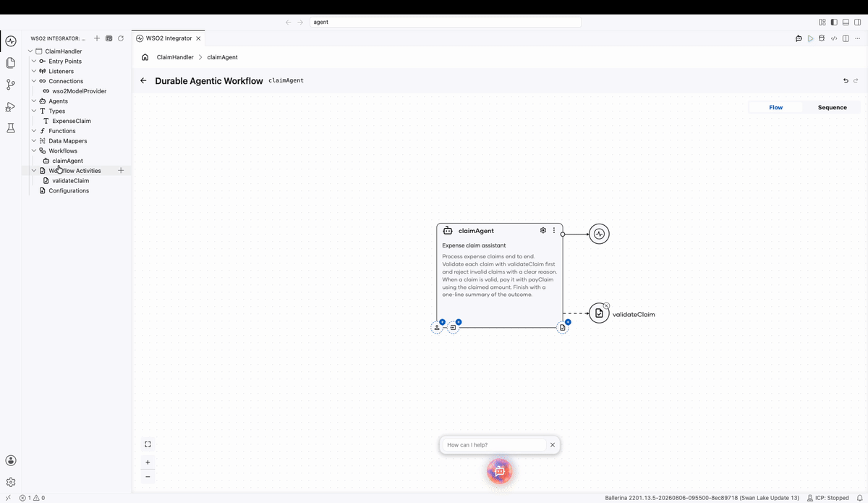Open the claimAgent node three-dot menu
Screen dimensions: 868x503
554,230
